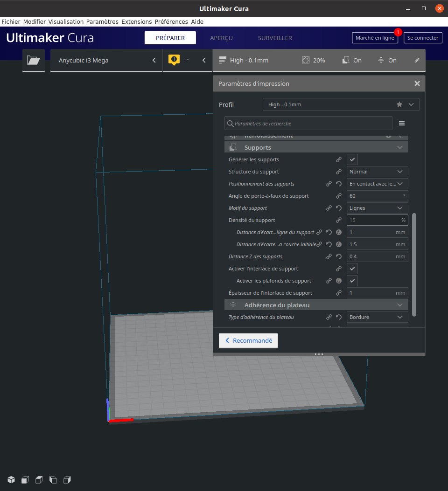Reset Distance d'écarte couche initiale value
Screen dimensions: 448x491
pyautogui.click(x=329, y=244)
